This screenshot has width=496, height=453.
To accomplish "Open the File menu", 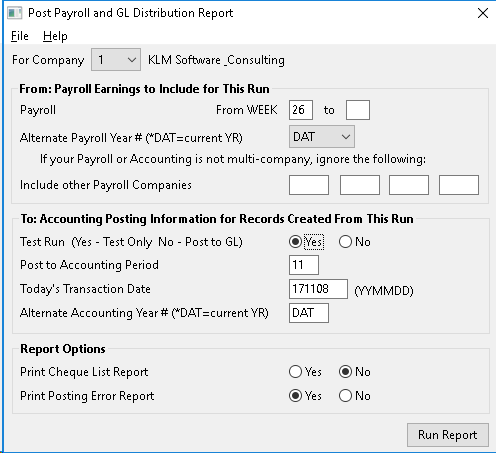I will (20, 36).
